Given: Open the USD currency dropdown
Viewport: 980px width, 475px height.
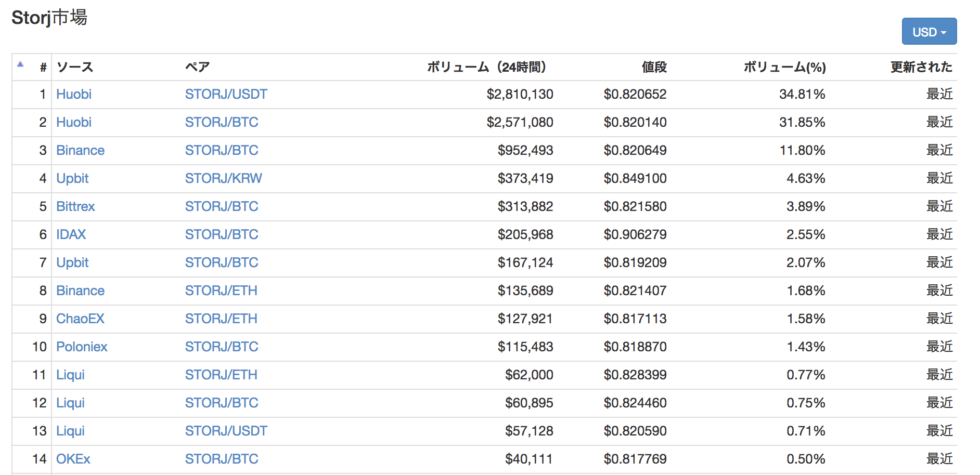Looking at the screenshot, I should pyautogui.click(x=929, y=32).
